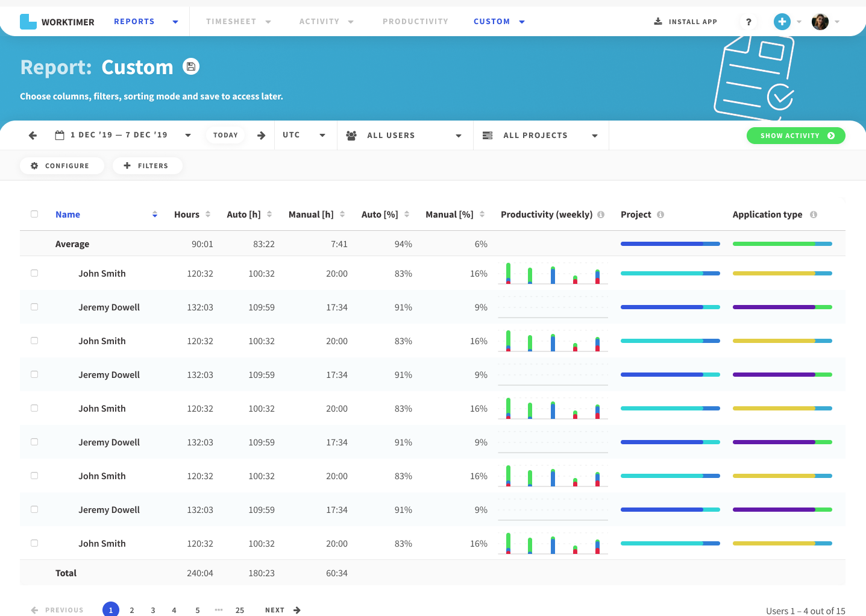
Task: Check the first John Smith row checkbox
Action: pyautogui.click(x=34, y=273)
